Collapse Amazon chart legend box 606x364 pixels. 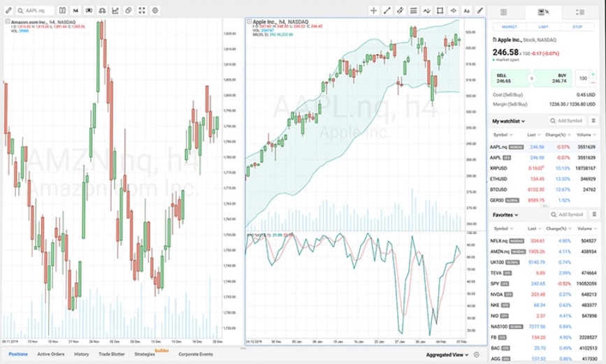point(8,22)
